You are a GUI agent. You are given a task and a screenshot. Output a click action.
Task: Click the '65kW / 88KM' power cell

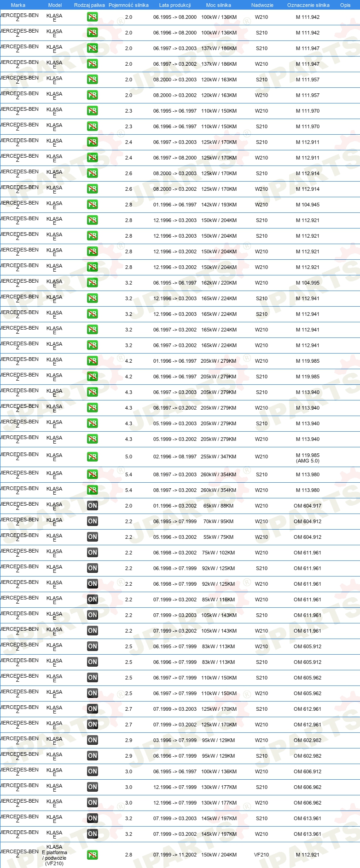(219, 506)
